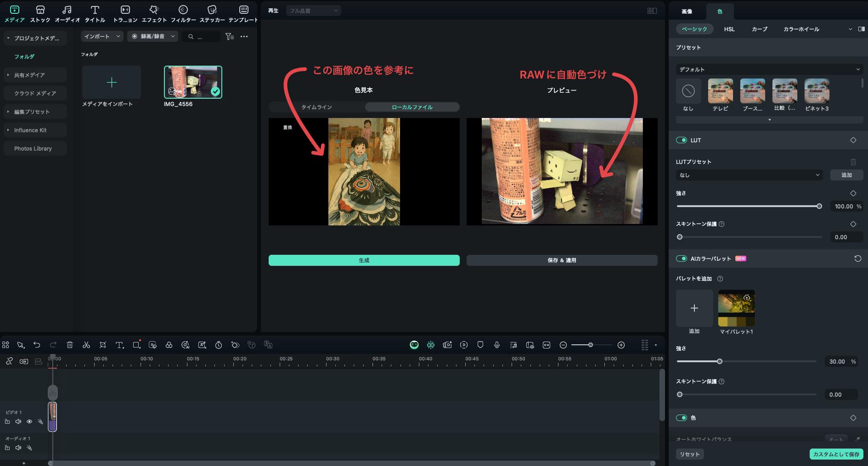The width and height of the screenshot is (868, 466).
Task: Open the フィルター (Filters) panel
Action: pyautogui.click(x=183, y=14)
